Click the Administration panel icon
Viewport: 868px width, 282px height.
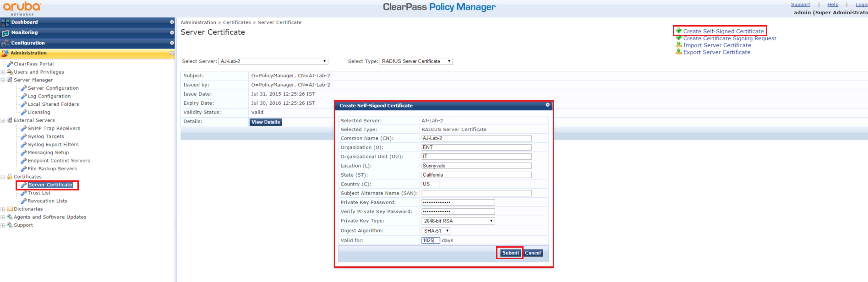5,54
